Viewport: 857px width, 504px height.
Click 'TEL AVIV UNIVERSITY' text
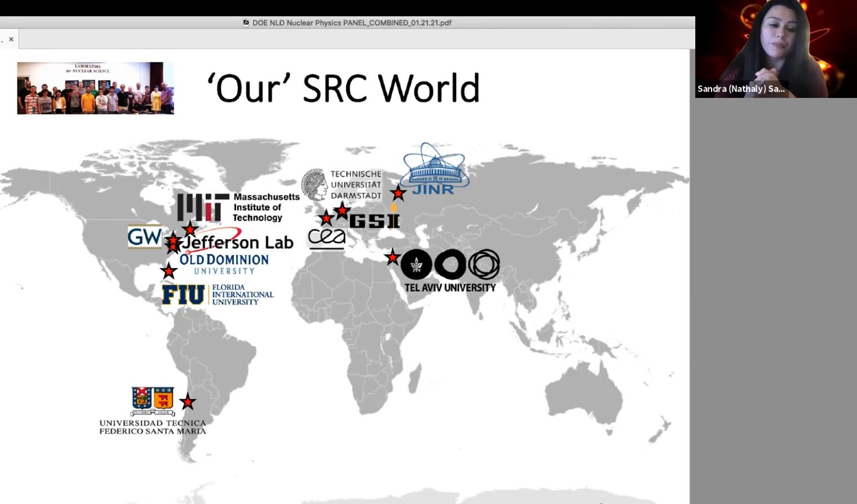point(450,288)
